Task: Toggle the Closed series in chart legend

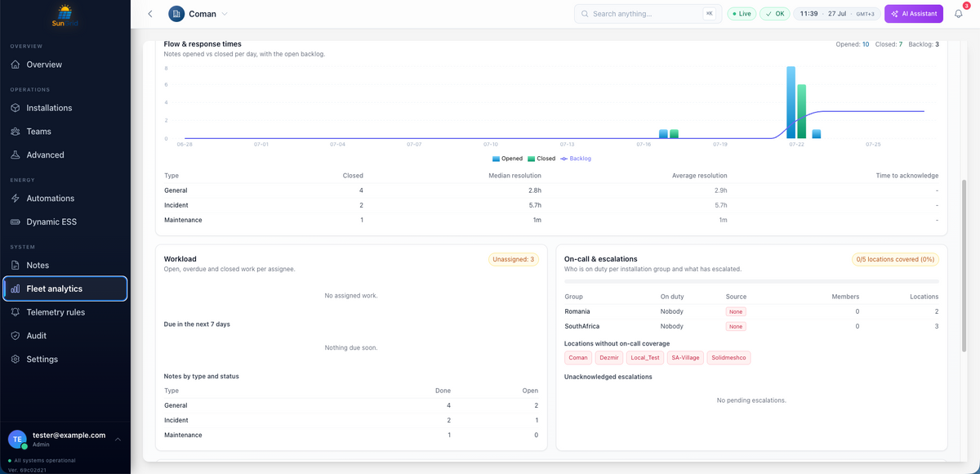Action: pyautogui.click(x=541, y=159)
